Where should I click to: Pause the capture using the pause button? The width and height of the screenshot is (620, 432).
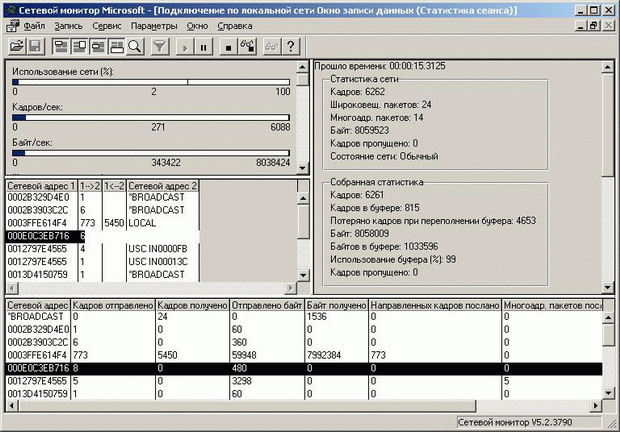pos(205,46)
